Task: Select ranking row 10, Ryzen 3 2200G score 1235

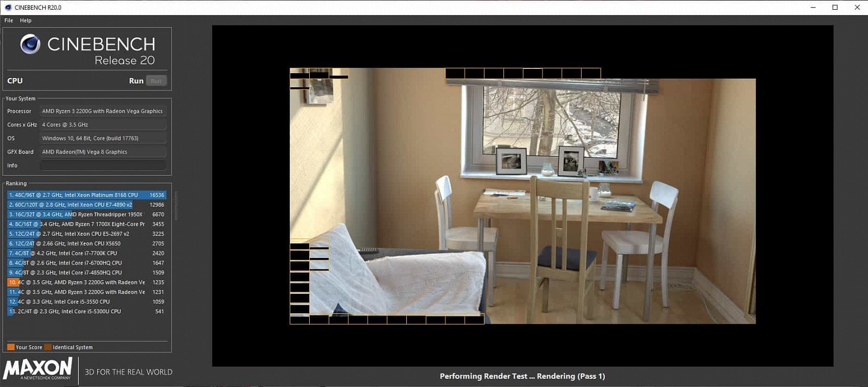Action: [87, 282]
